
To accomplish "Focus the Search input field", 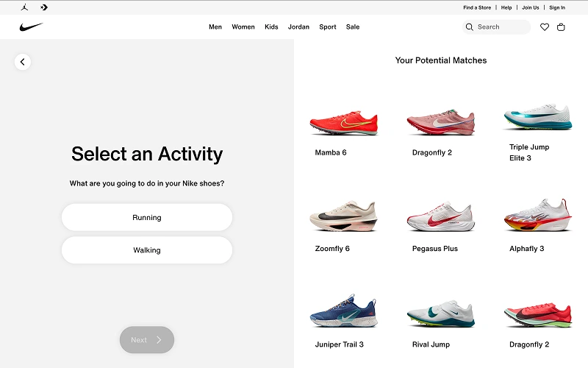I will pyautogui.click(x=497, y=27).
